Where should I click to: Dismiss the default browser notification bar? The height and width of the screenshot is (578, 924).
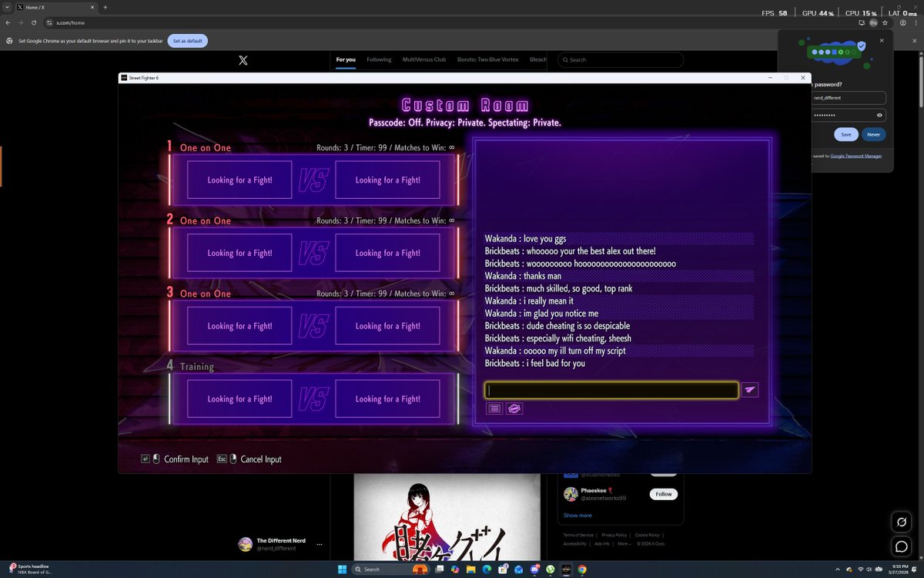(x=914, y=40)
